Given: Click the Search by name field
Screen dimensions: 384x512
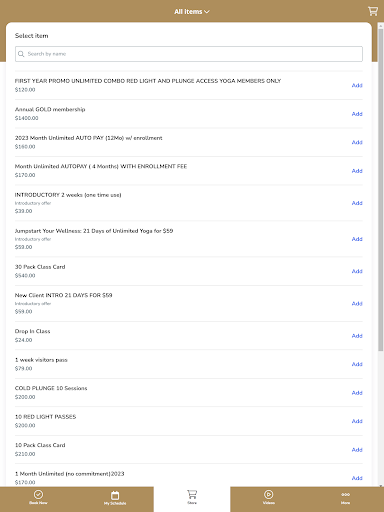Looking at the screenshot, I should (189, 54).
